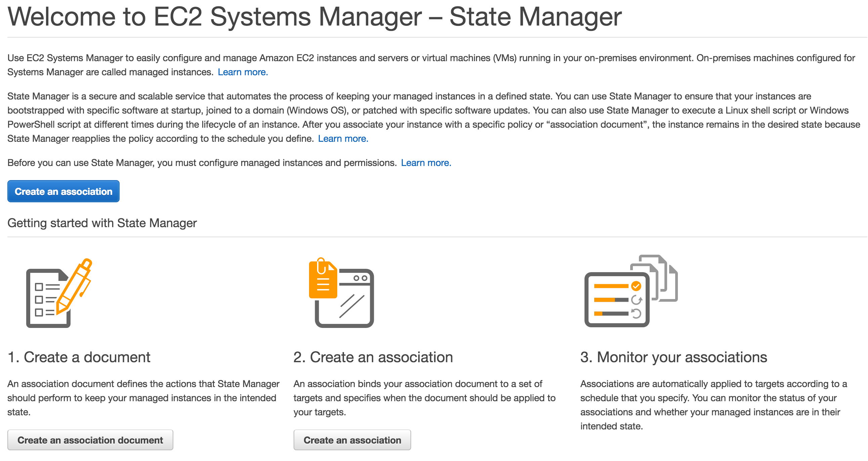
Task: Click the 'Getting started with State Manager' heading
Action: [102, 223]
